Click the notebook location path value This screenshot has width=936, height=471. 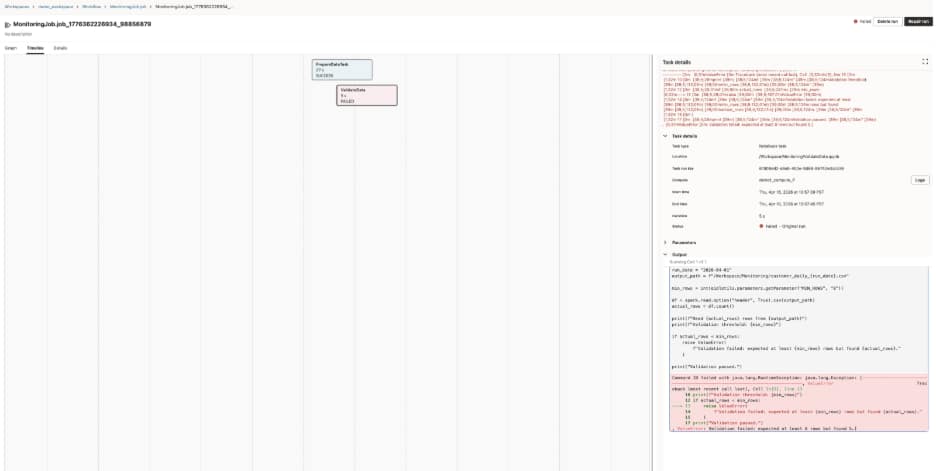[799, 156]
